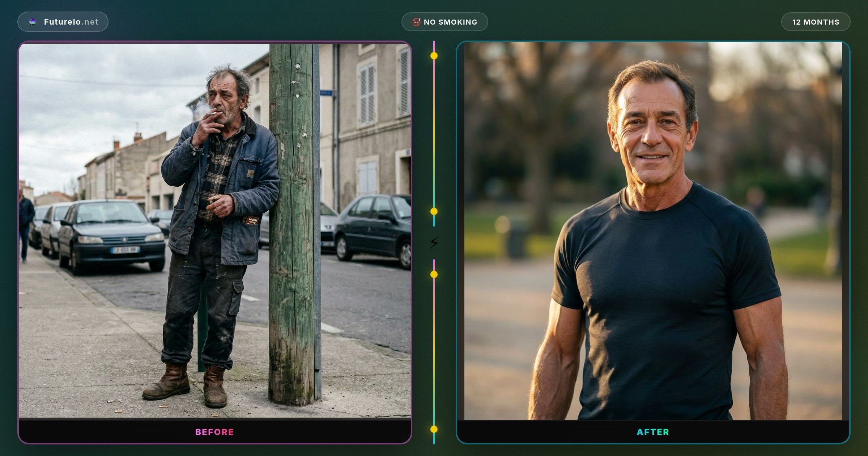Select the bottom yellow dot on divider
This screenshot has width=868, height=456.
coord(434,429)
